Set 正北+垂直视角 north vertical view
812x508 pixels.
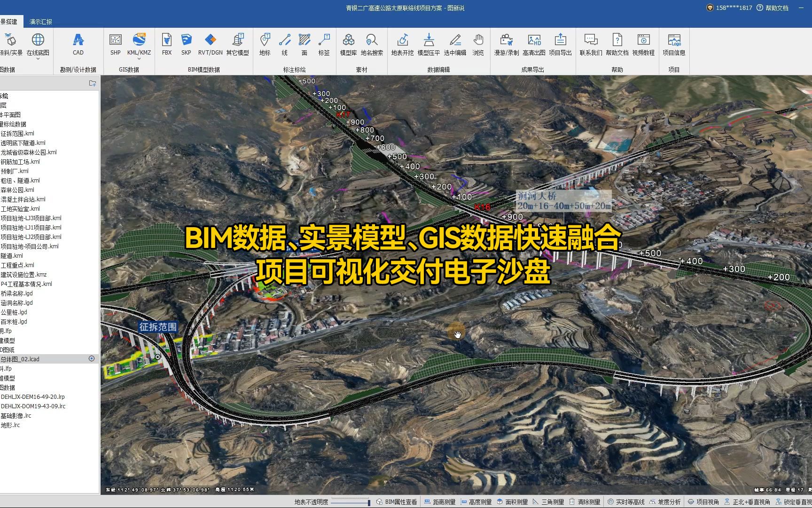[x=747, y=502]
